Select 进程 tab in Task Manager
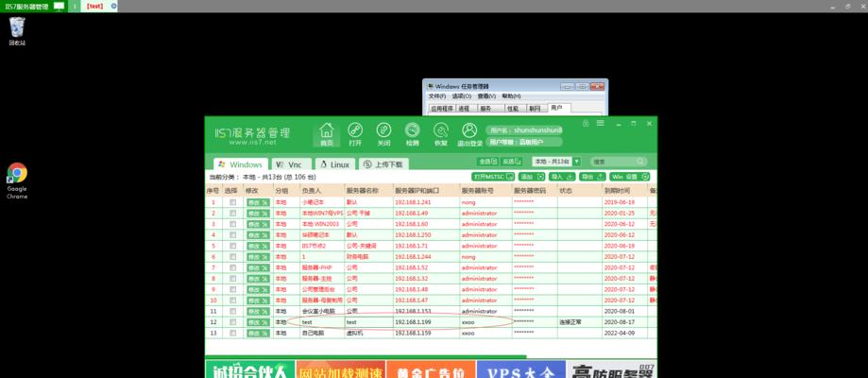 [465, 109]
